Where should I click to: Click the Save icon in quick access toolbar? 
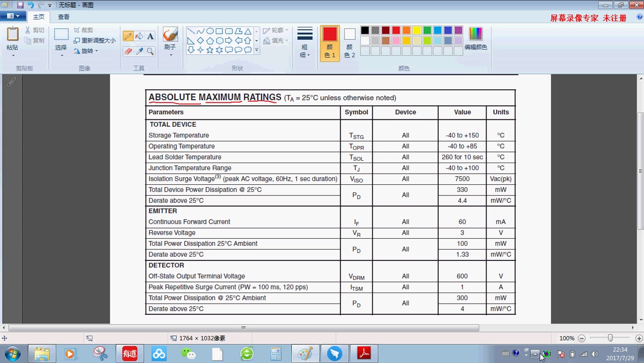pos(20,5)
